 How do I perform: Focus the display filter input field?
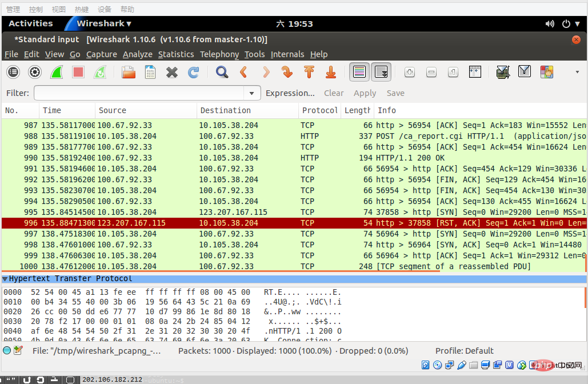tap(139, 93)
